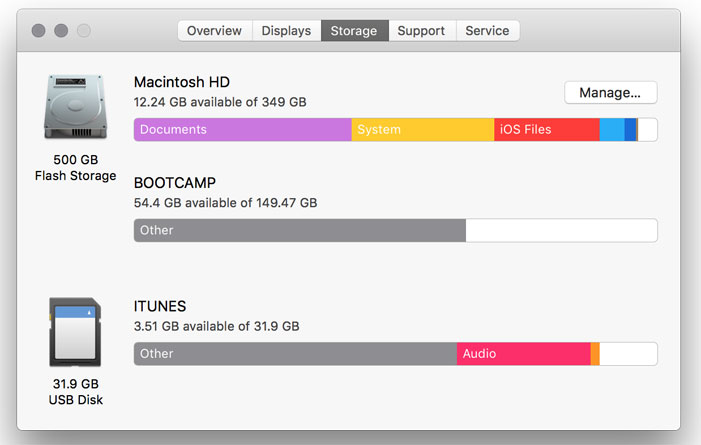Screen dimensions: 701x445
Task: Click the gray Other segment in ITUNES bar
Action: tap(296, 354)
